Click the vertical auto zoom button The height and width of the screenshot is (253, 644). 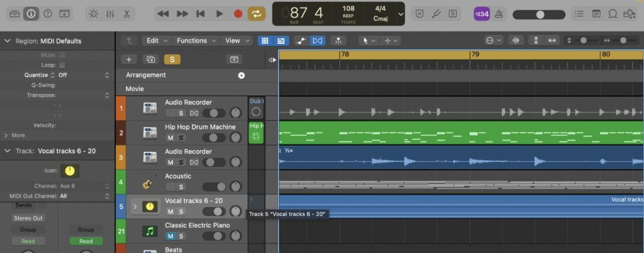pos(536,41)
